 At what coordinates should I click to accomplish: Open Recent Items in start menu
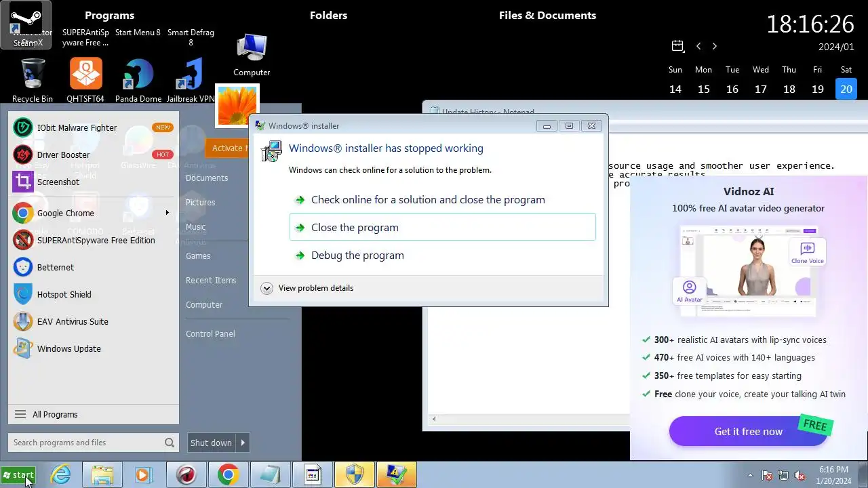(211, 280)
